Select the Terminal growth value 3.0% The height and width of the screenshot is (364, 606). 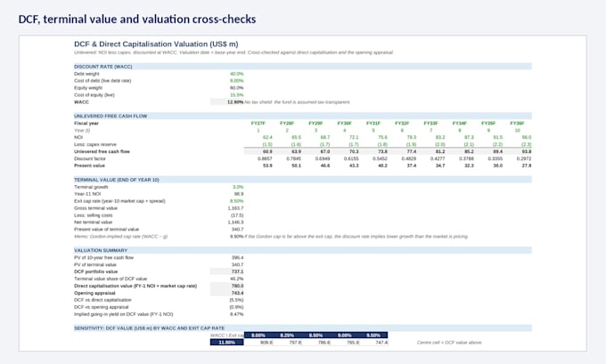[238, 187]
